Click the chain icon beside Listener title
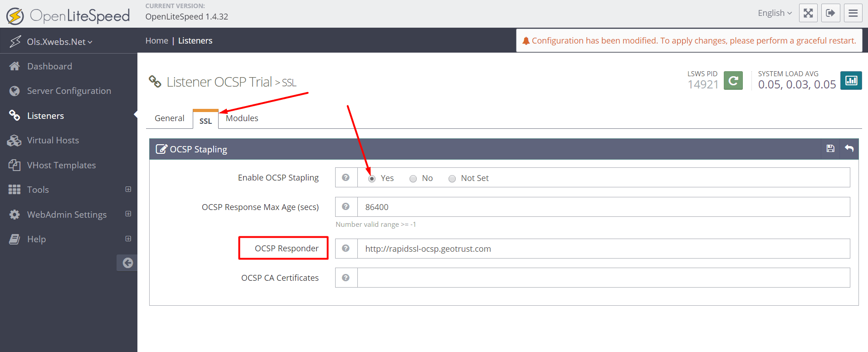The image size is (868, 352). click(155, 82)
